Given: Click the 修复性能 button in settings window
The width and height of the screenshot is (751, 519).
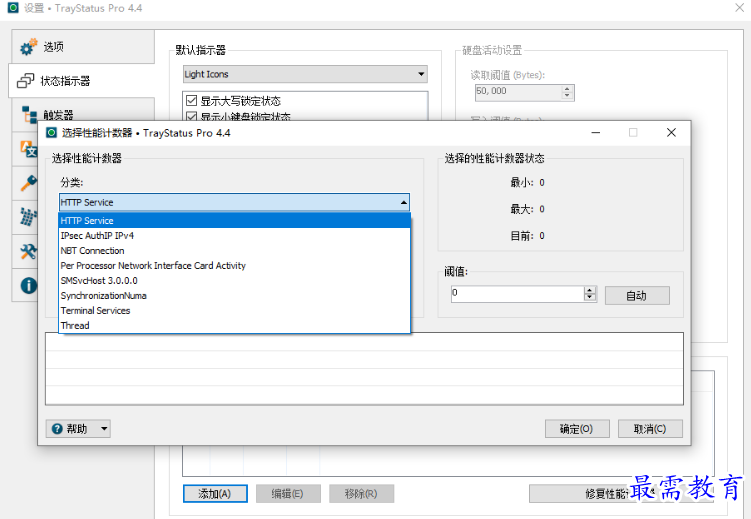Looking at the screenshot, I should click(621, 494).
